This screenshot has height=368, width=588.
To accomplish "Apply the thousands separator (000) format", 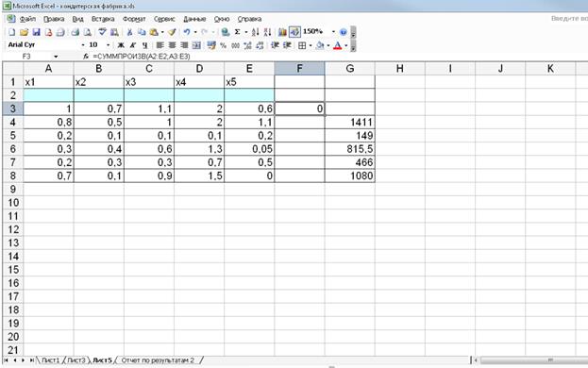I will click(235, 45).
